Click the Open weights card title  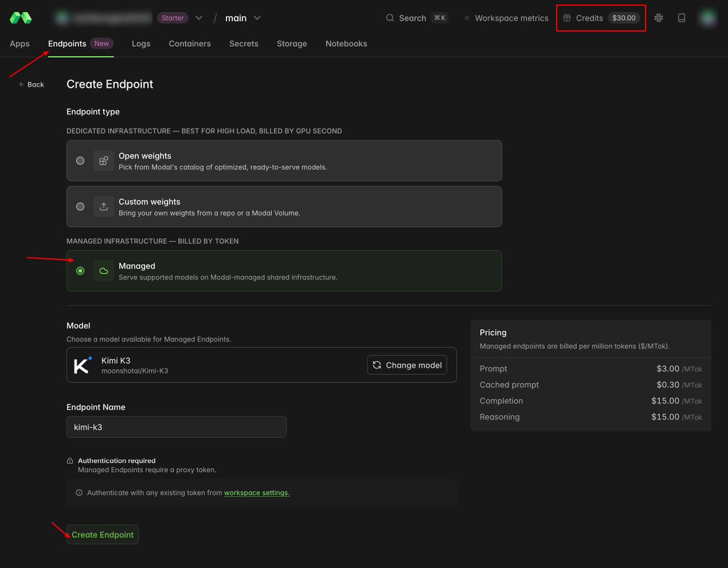click(145, 156)
